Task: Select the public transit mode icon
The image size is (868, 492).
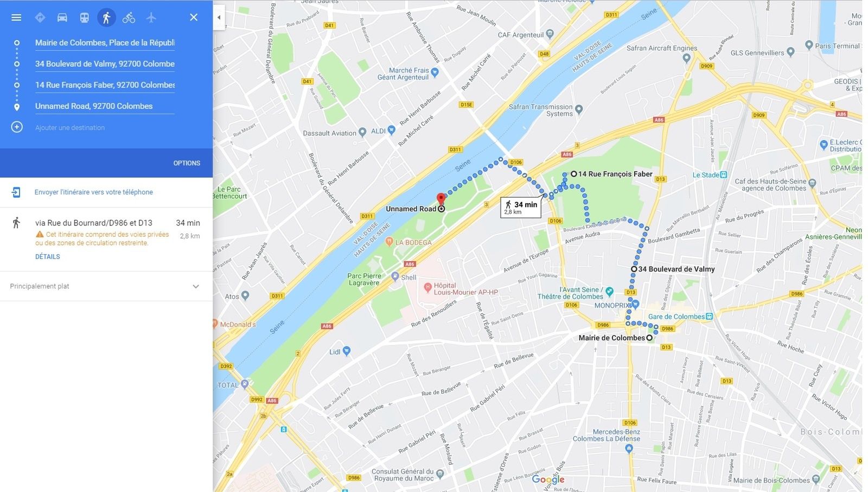Action: pos(84,17)
